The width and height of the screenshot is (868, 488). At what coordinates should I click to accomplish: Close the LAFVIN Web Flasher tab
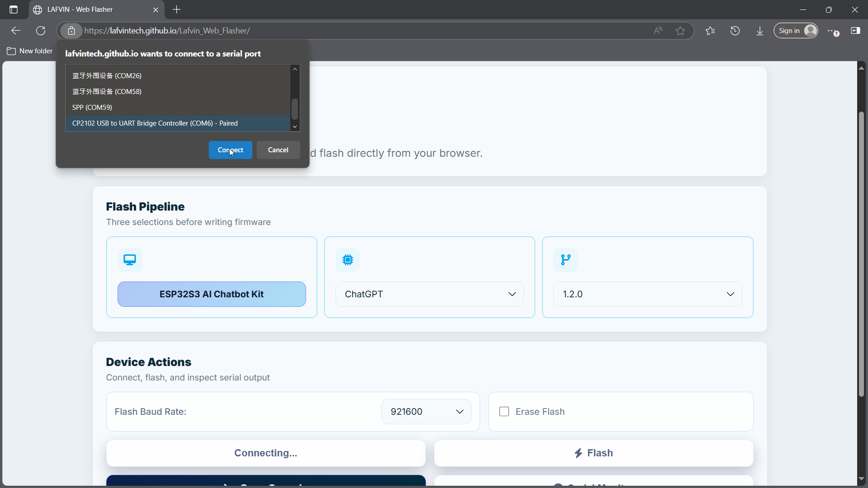(156, 9)
